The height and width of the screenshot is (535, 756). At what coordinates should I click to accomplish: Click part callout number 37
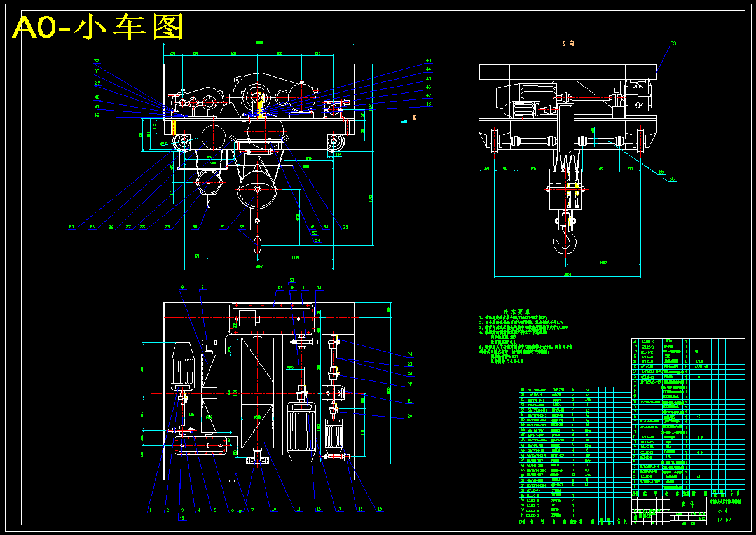pos(97,61)
